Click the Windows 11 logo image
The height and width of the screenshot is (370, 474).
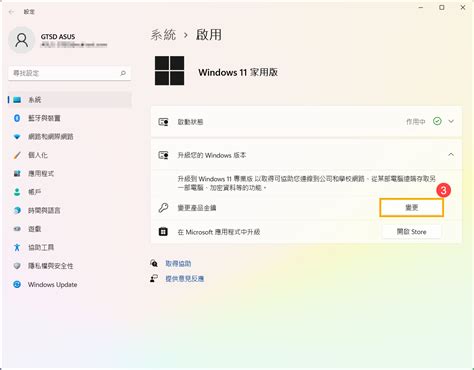pyautogui.click(x=169, y=71)
